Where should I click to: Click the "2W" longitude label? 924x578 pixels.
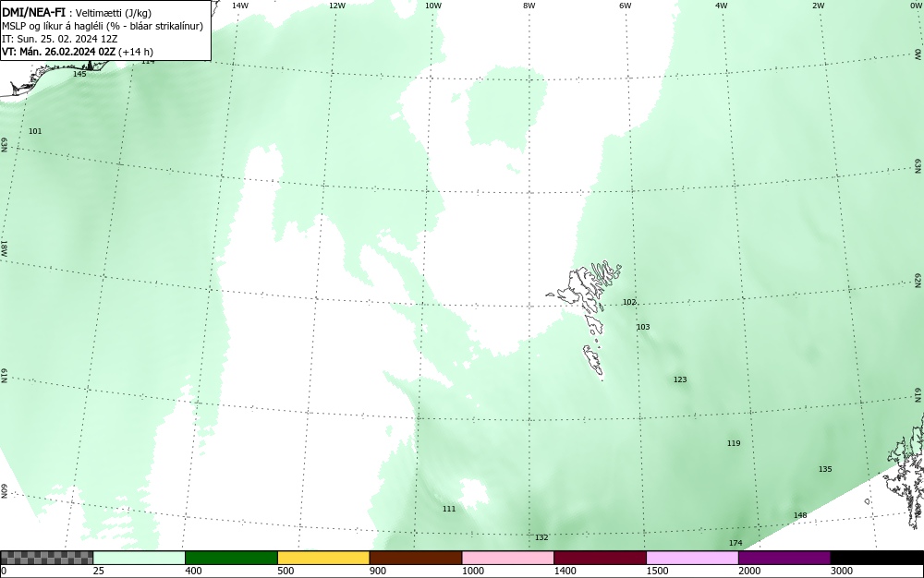(818, 6)
